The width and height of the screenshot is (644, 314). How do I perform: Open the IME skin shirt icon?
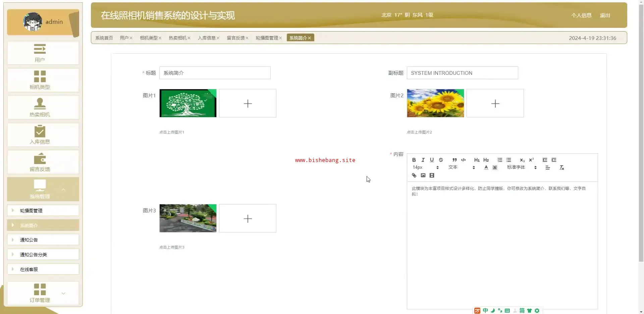click(x=529, y=311)
